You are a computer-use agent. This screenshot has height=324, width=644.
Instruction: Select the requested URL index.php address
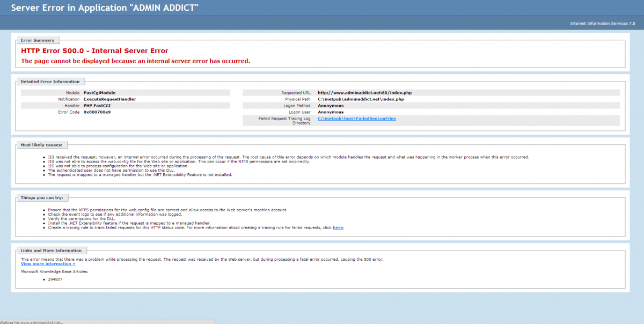click(364, 92)
